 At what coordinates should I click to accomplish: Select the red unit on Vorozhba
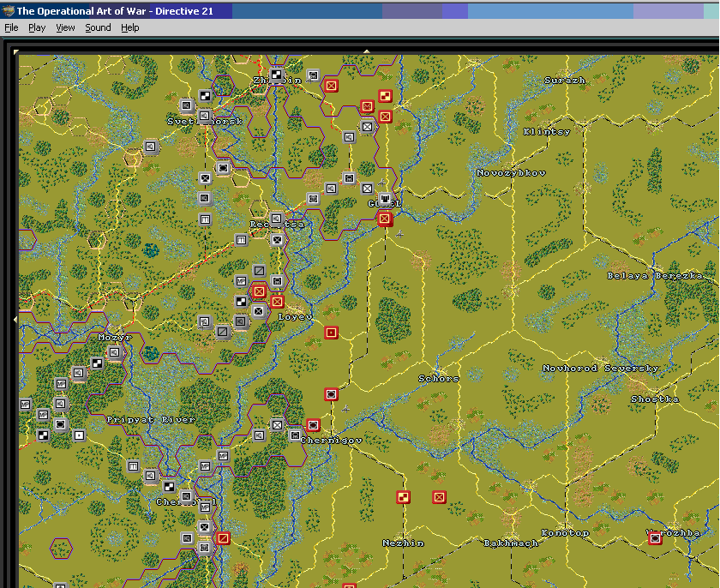pos(655,537)
